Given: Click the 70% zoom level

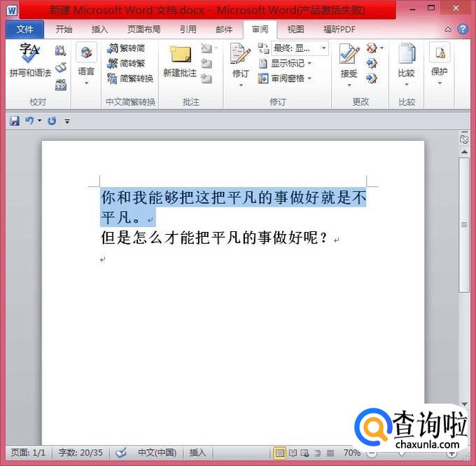Looking at the screenshot, I should (352, 453).
